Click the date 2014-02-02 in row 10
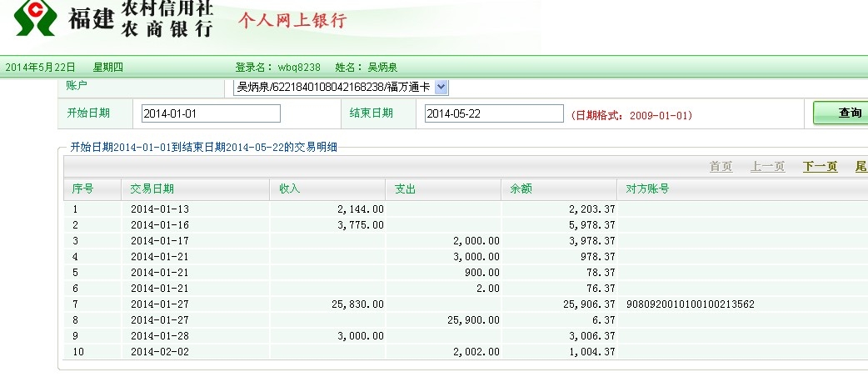Image resolution: width=868 pixels, height=377 pixels. coord(159,351)
